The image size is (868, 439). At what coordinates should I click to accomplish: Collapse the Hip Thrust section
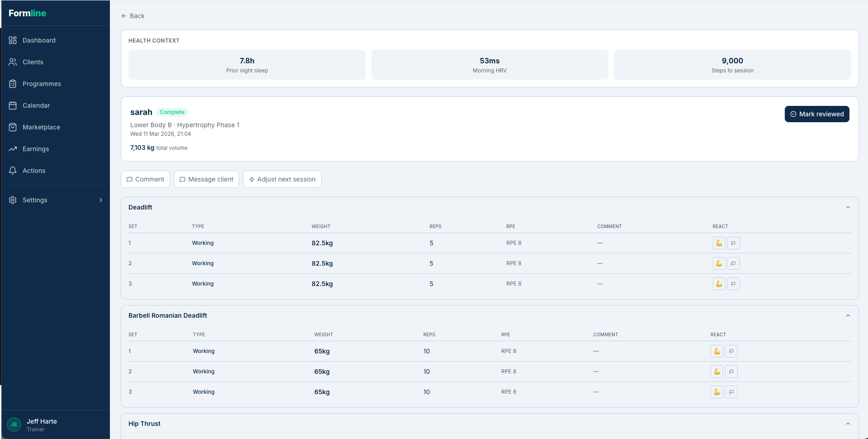[848, 424]
